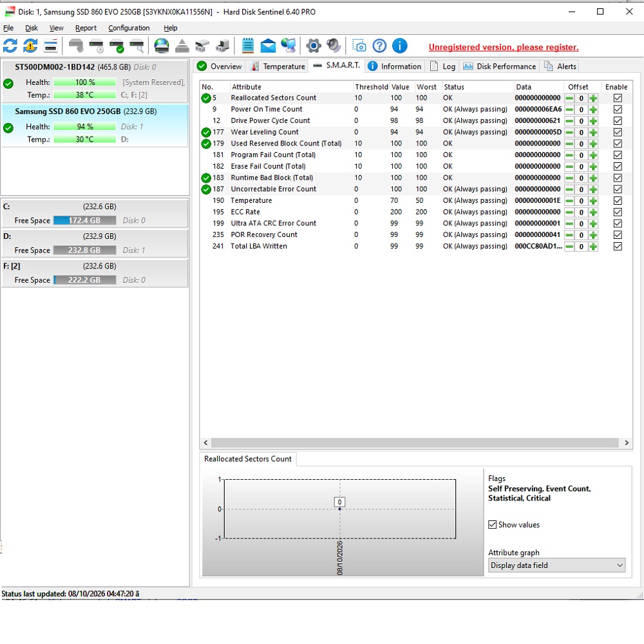Toggle Enable checkbox for Wear Leveling Count
644x644 pixels.
point(618,132)
